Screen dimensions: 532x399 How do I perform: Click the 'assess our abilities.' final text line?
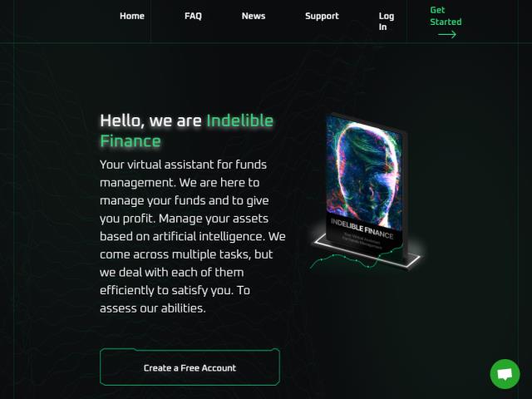[x=153, y=308]
